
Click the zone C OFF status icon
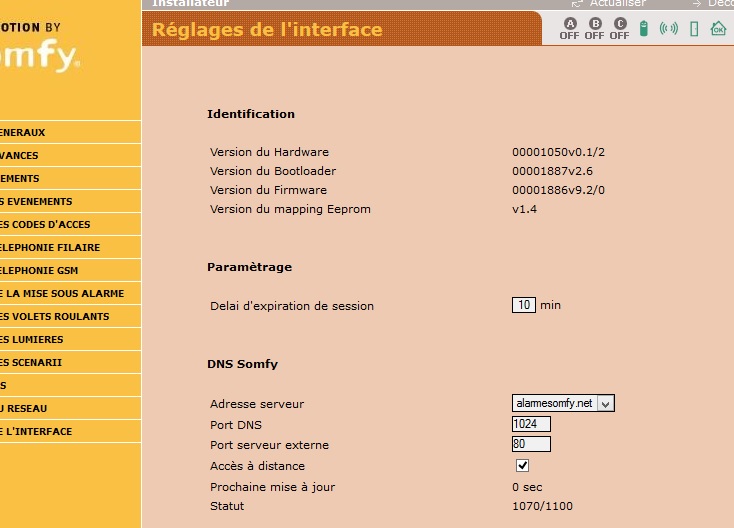(x=619, y=28)
